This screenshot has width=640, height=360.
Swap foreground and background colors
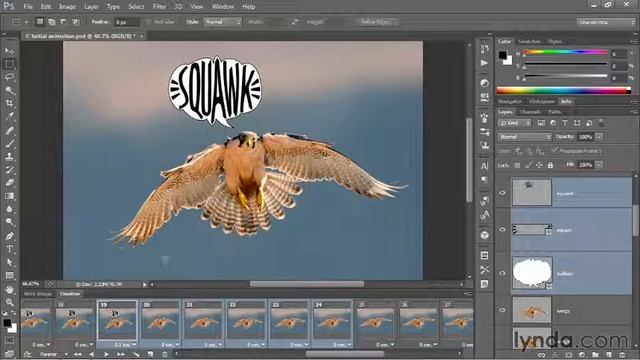coord(13,313)
